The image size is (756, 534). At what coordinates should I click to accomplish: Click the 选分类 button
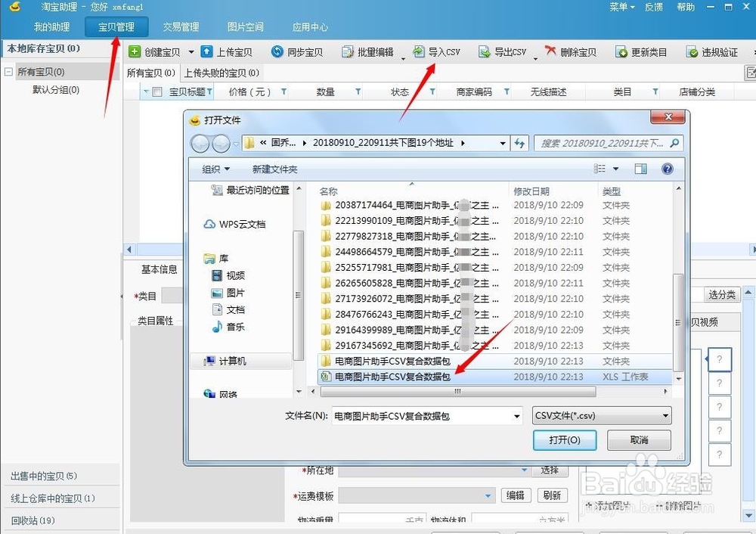(x=721, y=295)
